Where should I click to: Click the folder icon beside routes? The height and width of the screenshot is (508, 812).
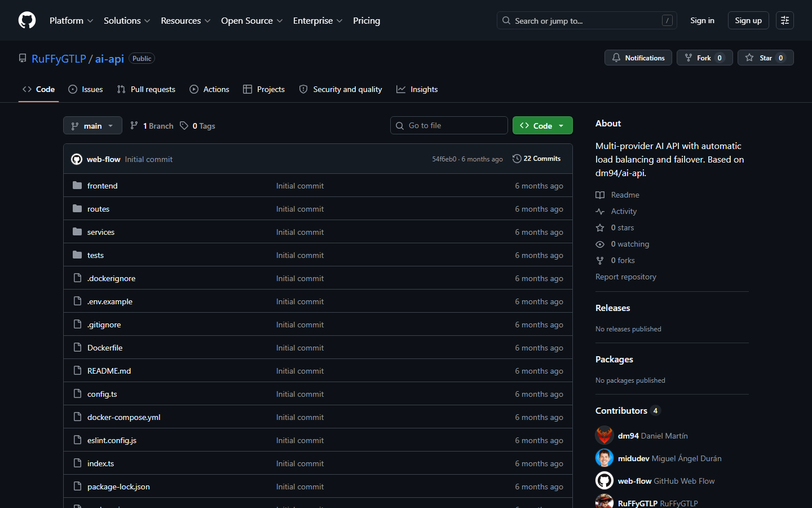77,209
